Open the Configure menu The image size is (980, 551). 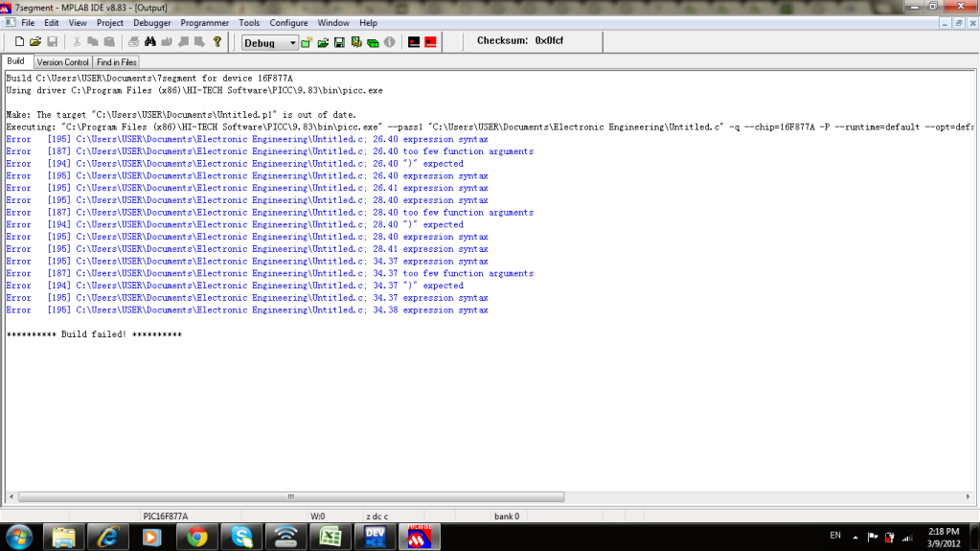(288, 22)
